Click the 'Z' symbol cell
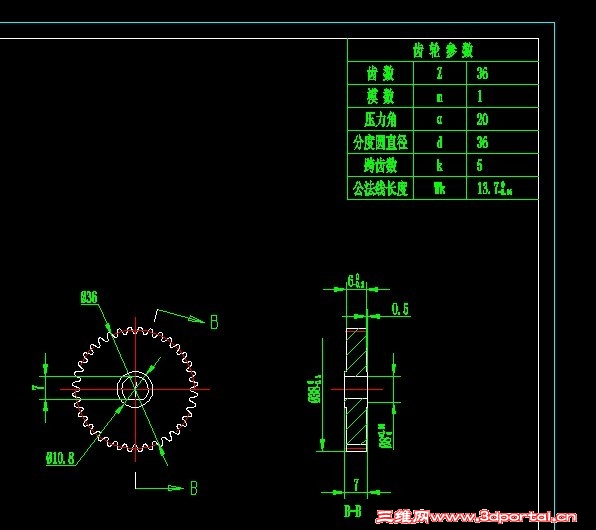Viewport: 596px width, 530px height. coord(440,73)
